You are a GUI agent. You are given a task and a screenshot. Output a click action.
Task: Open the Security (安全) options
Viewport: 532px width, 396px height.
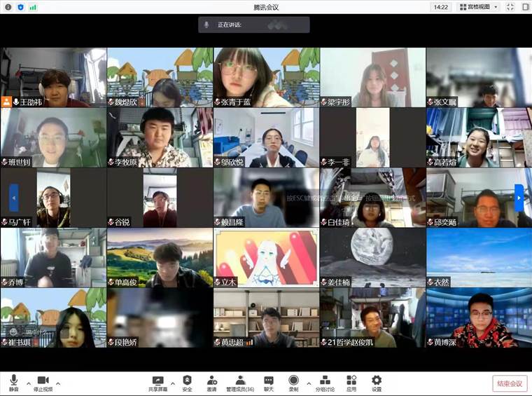coord(187,383)
